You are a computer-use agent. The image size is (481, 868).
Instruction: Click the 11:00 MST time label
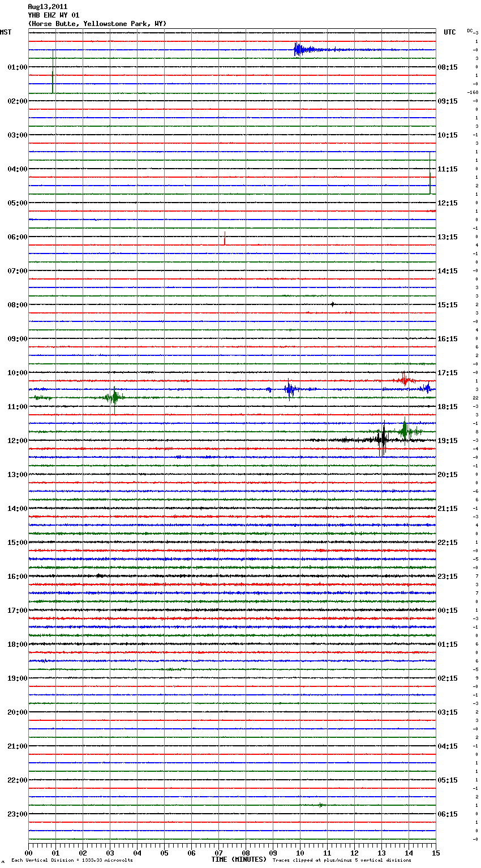(18, 406)
